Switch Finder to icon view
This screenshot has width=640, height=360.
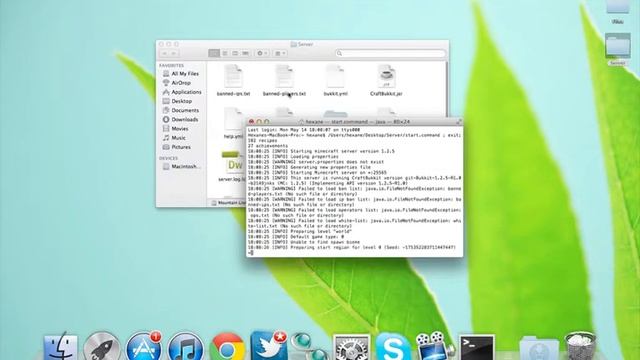[x=214, y=53]
